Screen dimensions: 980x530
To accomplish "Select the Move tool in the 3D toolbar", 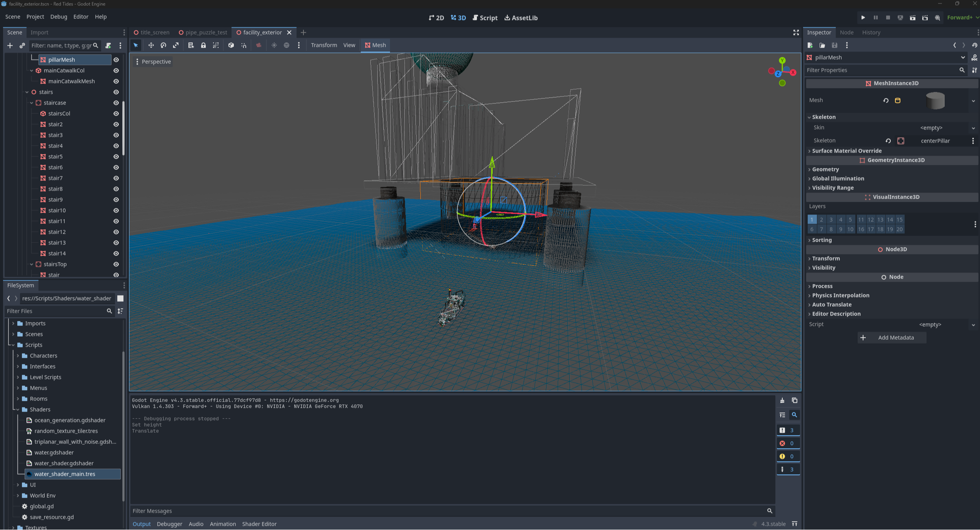I will pyautogui.click(x=151, y=45).
